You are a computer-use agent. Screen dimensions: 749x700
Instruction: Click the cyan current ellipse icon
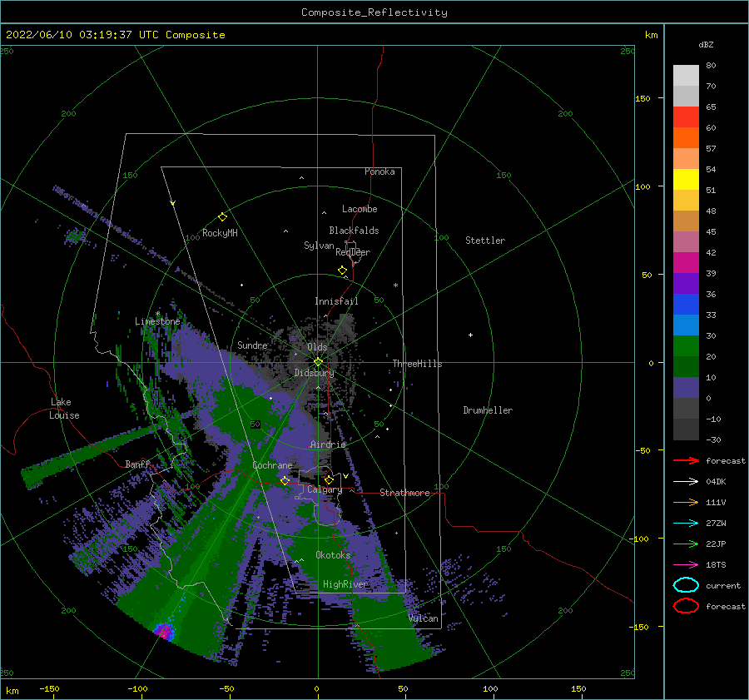click(686, 585)
